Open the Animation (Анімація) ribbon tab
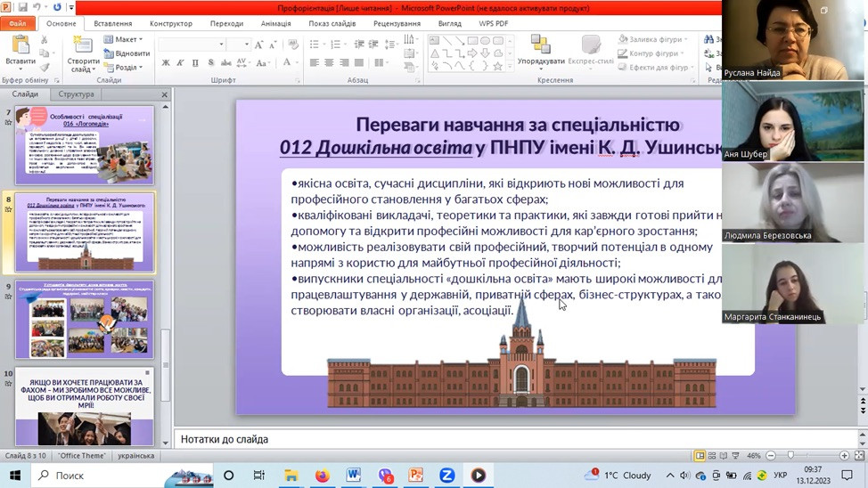Viewport: 868px width, 488px height. 275,24
